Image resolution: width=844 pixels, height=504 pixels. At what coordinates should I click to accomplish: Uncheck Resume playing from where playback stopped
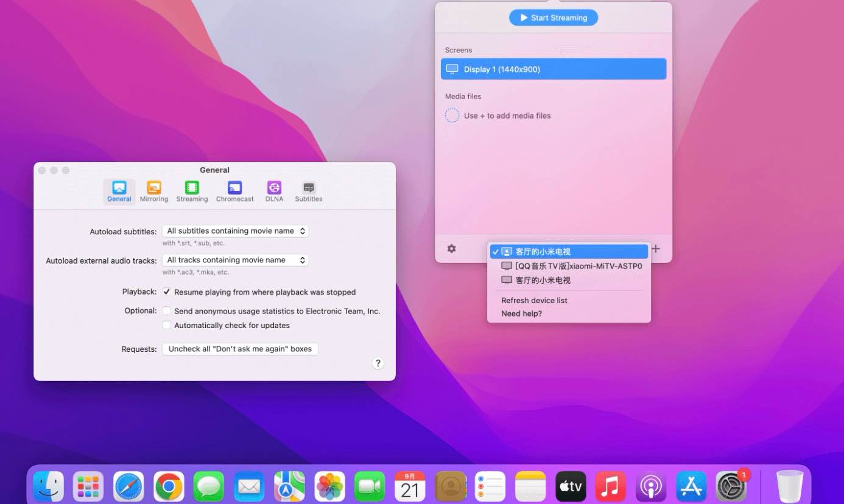click(167, 292)
